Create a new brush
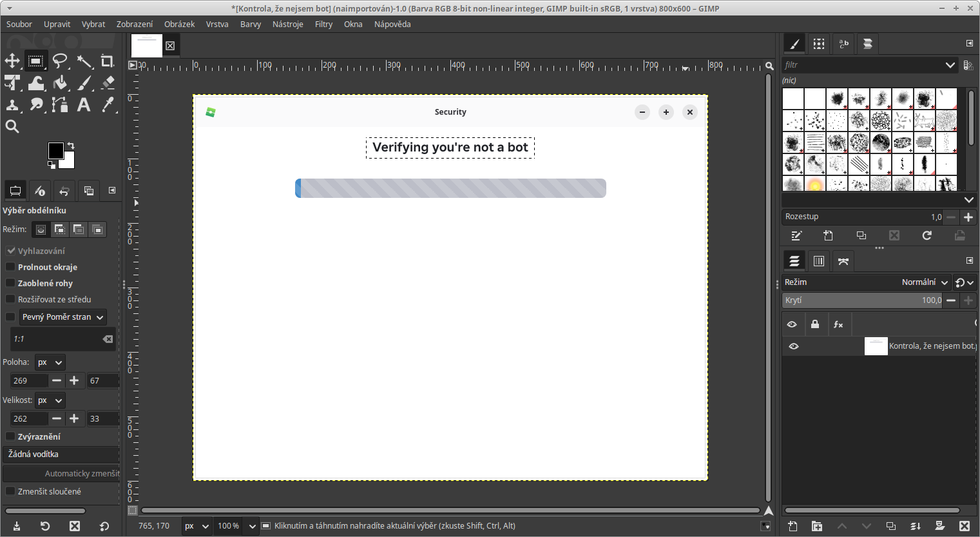Image resolution: width=980 pixels, height=537 pixels. click(829, 236)
